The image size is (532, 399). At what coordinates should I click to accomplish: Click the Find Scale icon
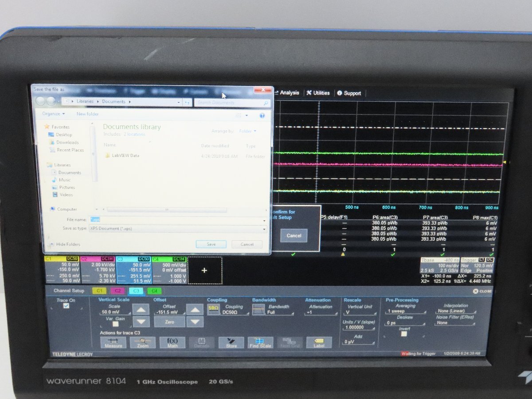(x=261, y=342)
